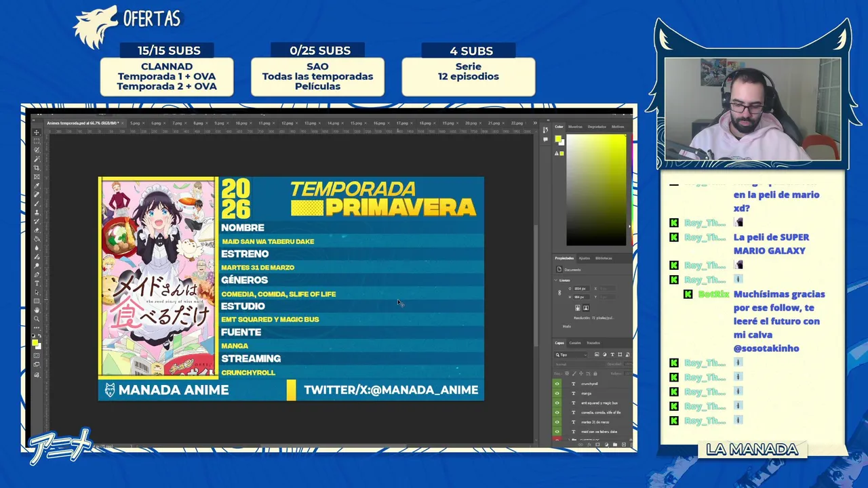The height and width of the screenshot is (488, 868).
Task: Select the Paint Bucket tool
Action: pos(37,239)
